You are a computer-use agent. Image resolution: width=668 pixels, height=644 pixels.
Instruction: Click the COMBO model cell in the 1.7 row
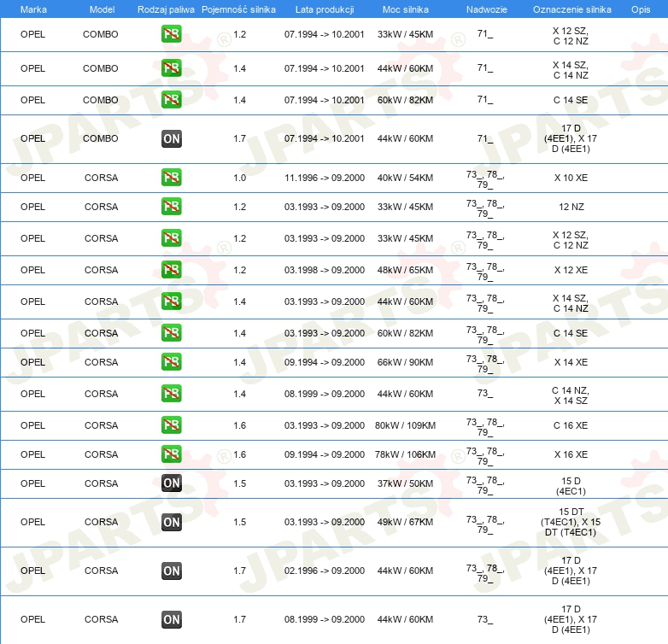[x=101, y=138]
